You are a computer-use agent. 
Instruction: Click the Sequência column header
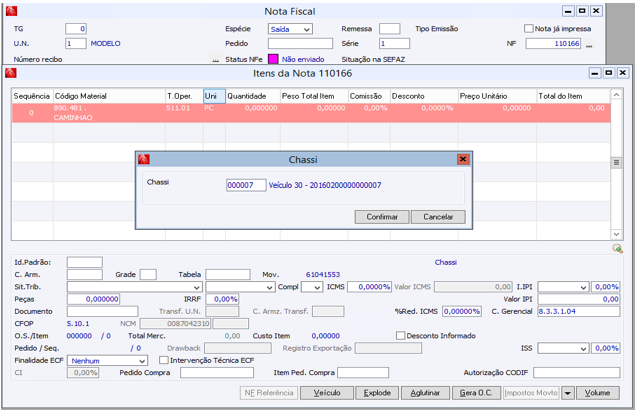click(x=32, y=96)
